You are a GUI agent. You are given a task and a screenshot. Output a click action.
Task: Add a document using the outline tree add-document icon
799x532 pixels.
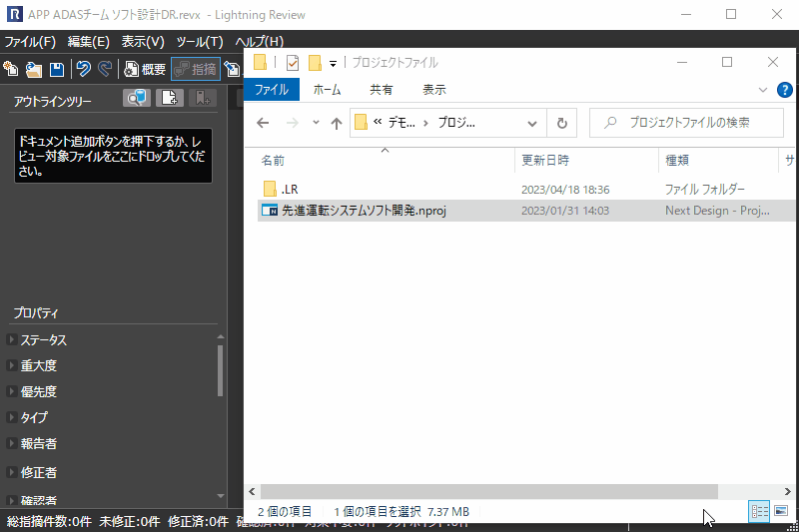[x=170, y=97]
